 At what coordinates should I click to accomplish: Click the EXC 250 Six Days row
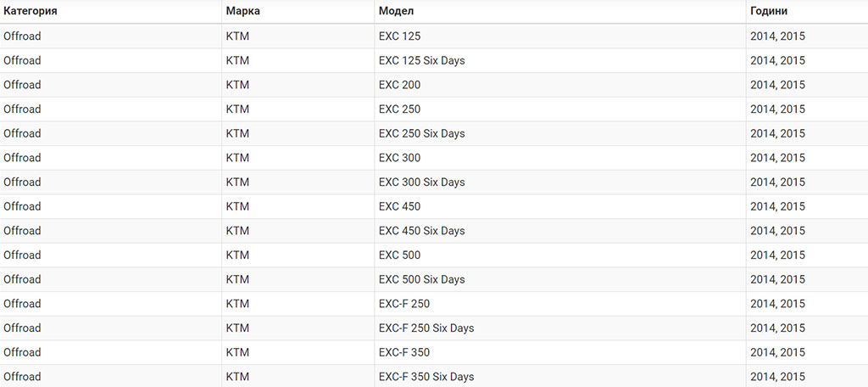(434, 133)
